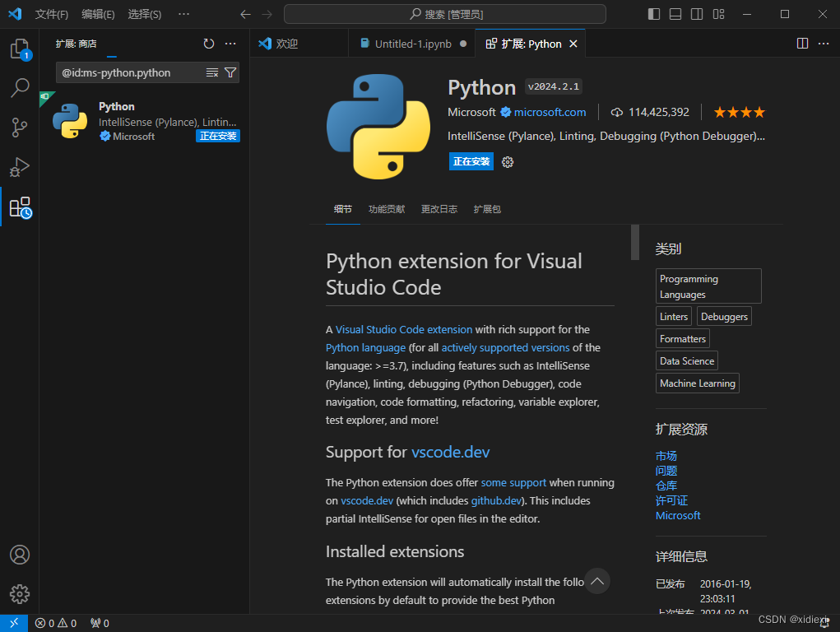The image size is (840, 632).
Task: Click the Data Science category tag
Action: pyautogui.click(x=687, y=360)
